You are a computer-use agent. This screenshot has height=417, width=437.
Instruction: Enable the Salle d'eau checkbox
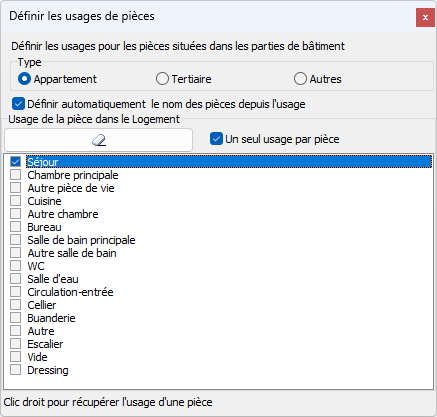click(15, 279)
